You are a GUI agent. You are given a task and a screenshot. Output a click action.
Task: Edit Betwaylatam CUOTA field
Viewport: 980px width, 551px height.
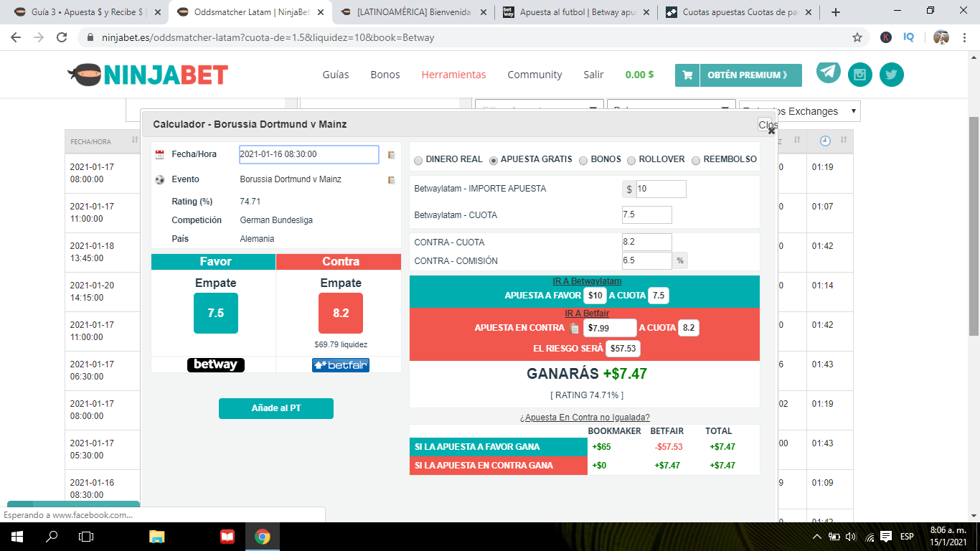pyautogui.click(x=647, y=215)
